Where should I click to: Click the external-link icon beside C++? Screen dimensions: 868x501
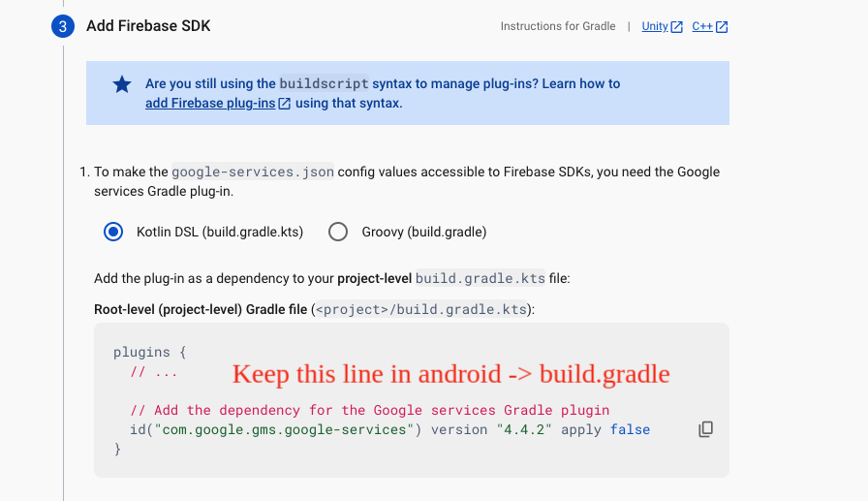click(721, 27)
